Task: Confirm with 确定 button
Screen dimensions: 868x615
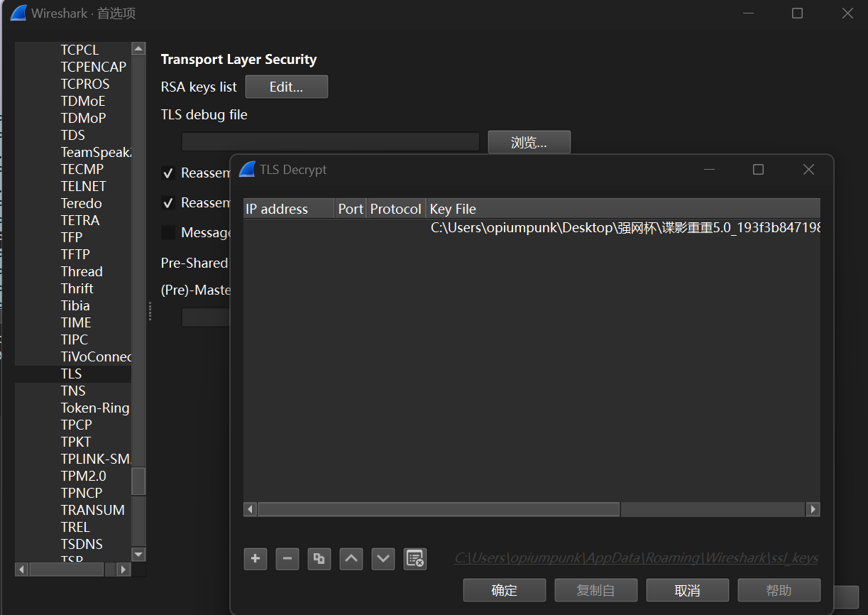Action: pos(505,590)
